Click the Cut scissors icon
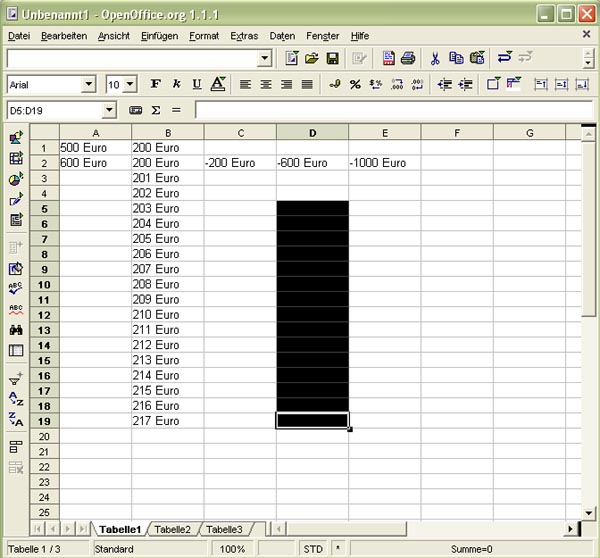 [434, 59]
